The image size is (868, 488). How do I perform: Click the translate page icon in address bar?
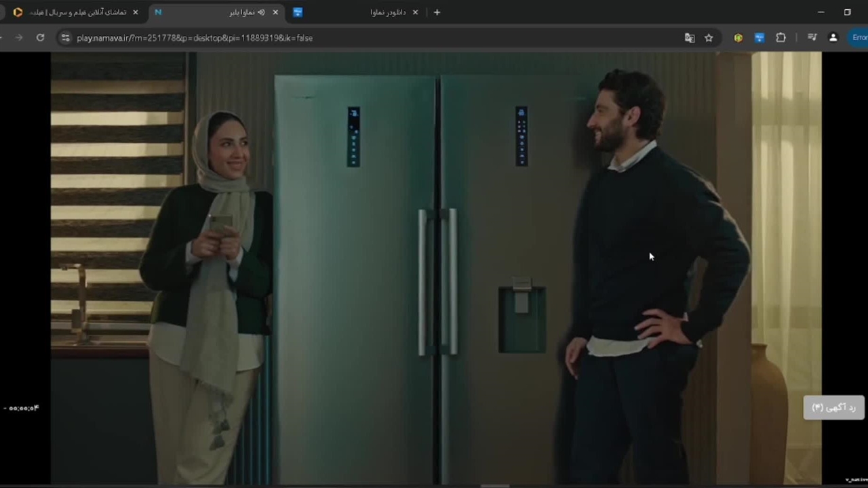point(690,38)
